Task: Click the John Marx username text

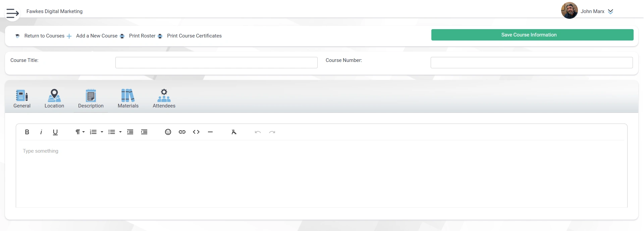Action: (592, 11)
